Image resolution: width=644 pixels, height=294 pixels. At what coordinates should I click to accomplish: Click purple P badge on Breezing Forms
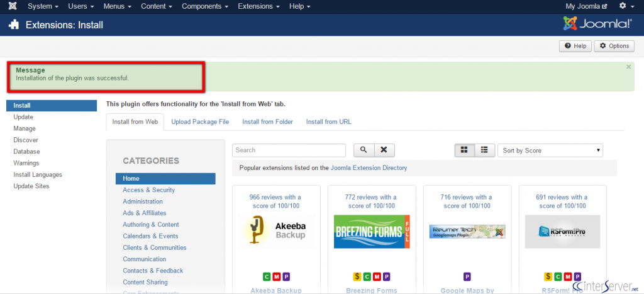coord(387,277)
